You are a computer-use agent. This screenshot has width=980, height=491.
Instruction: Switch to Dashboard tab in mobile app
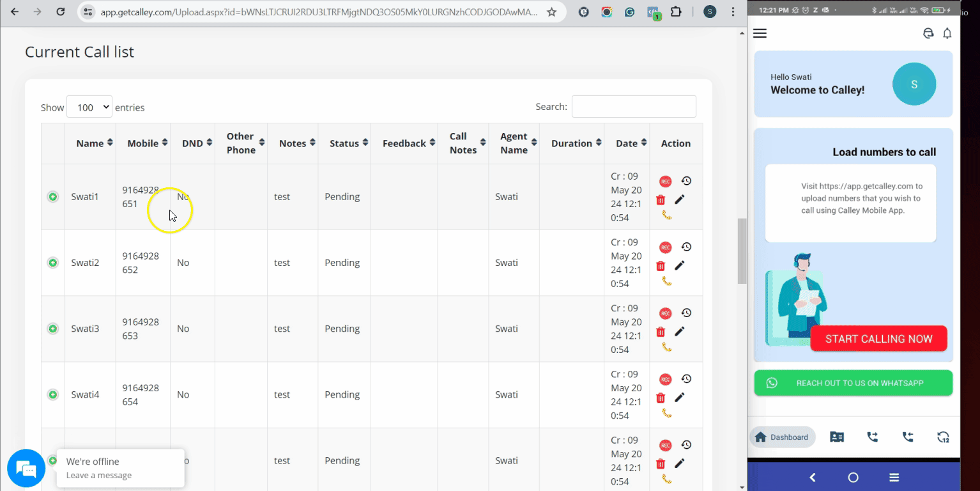[x=782, y=437]
